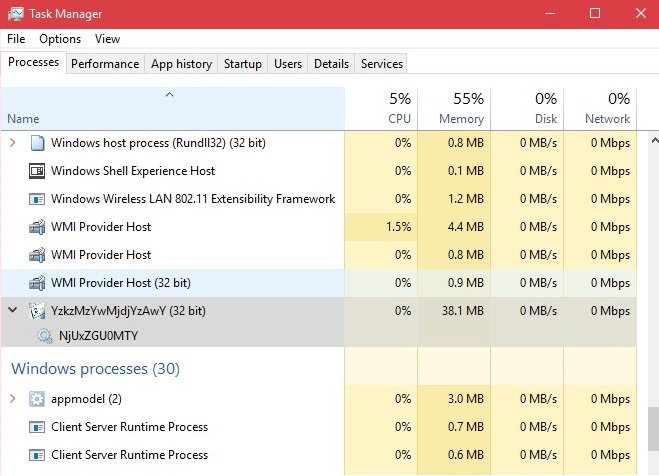Click the gear icon beside NjUxZGU0MTY
The height and width of the screenshot is (476, 659).
tap(45, 336)
